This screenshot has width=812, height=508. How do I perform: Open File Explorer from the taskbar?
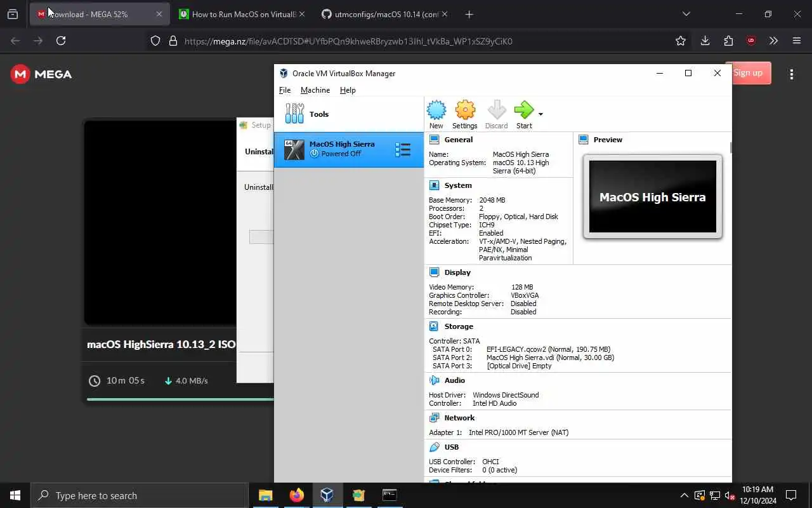pyautogui.click(x=265, y=495)
